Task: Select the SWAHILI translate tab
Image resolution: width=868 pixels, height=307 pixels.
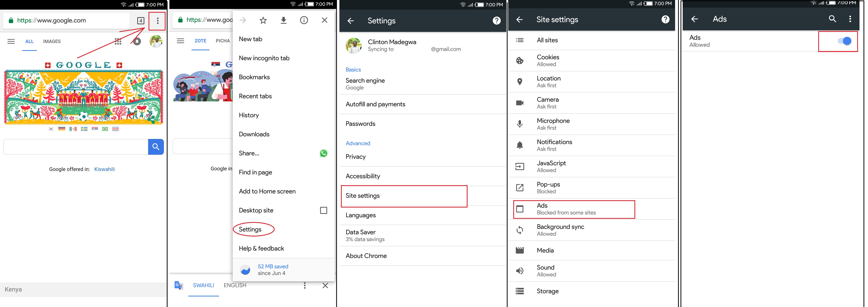Action: tap(204, 285)
